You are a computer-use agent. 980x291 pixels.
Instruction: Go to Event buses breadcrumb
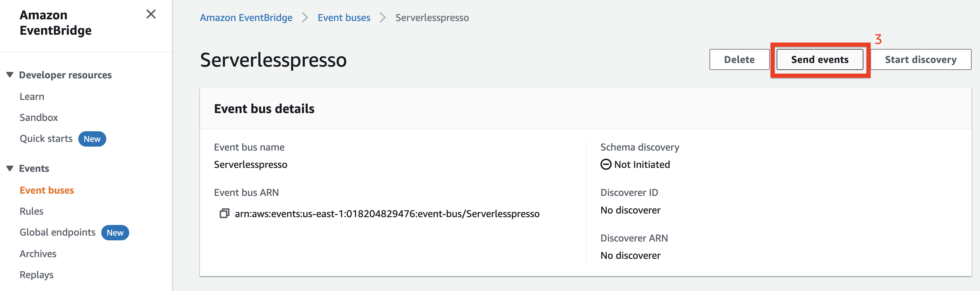[344, 18]
